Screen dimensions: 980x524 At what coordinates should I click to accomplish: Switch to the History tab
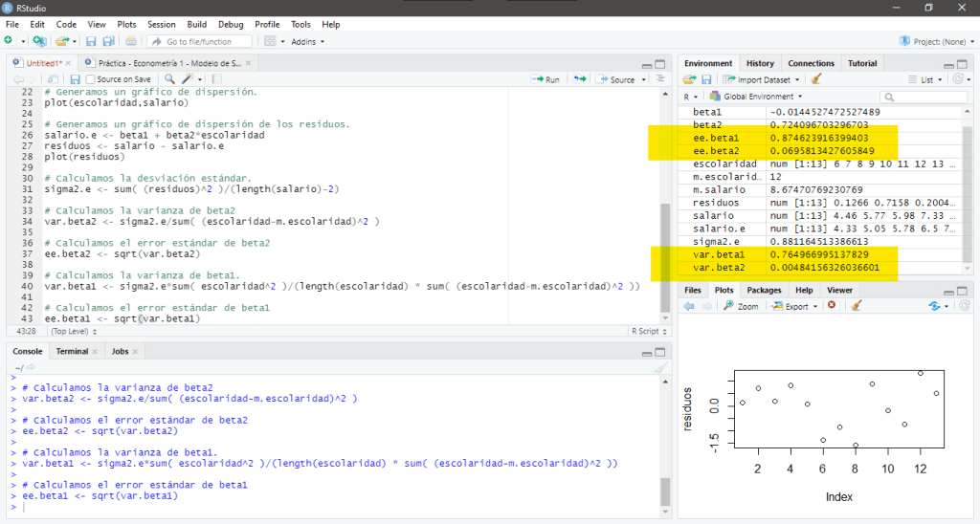click(760, 63)
